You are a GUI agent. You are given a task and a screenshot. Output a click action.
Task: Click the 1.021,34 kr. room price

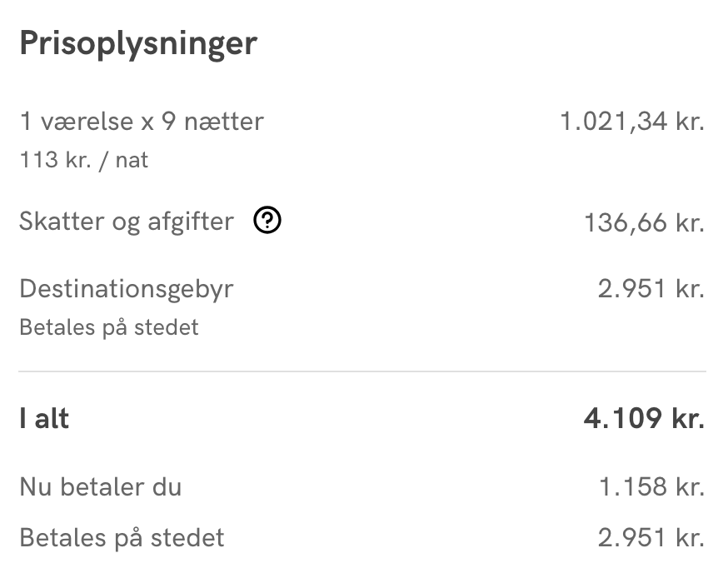click(x=632, y=122)
